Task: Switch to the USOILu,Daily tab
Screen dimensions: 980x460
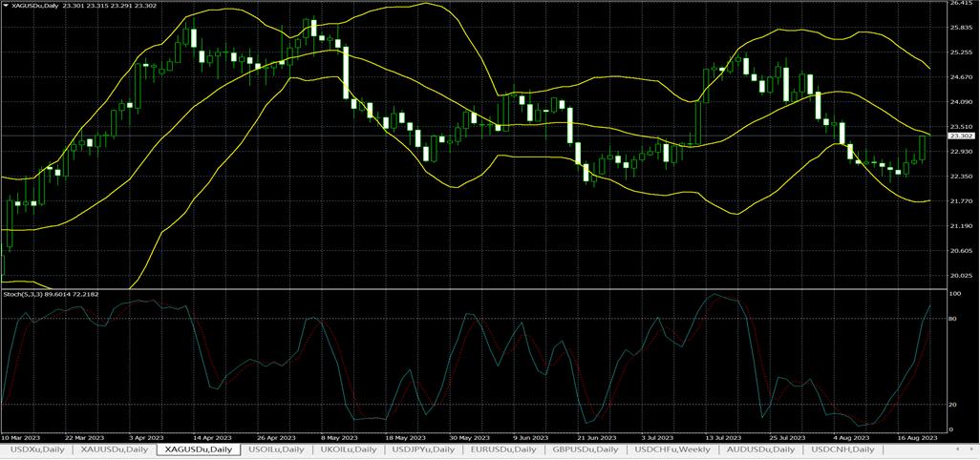Action: pyautogui.click(x=277, y=449)
